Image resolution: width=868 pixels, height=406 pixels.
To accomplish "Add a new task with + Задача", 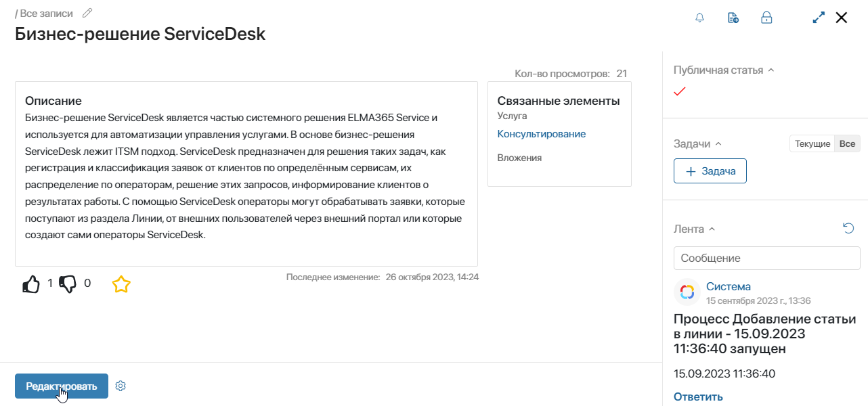I will click(710, 171).
